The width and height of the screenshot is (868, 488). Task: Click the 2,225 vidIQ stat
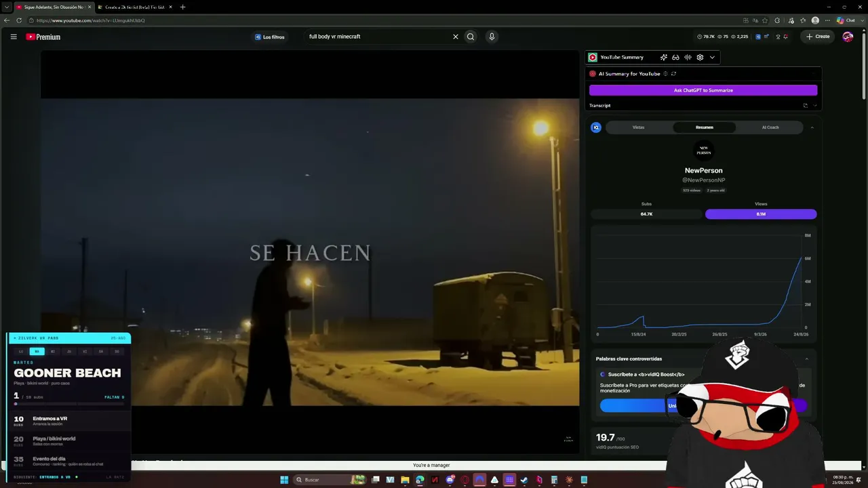[739, 37]
